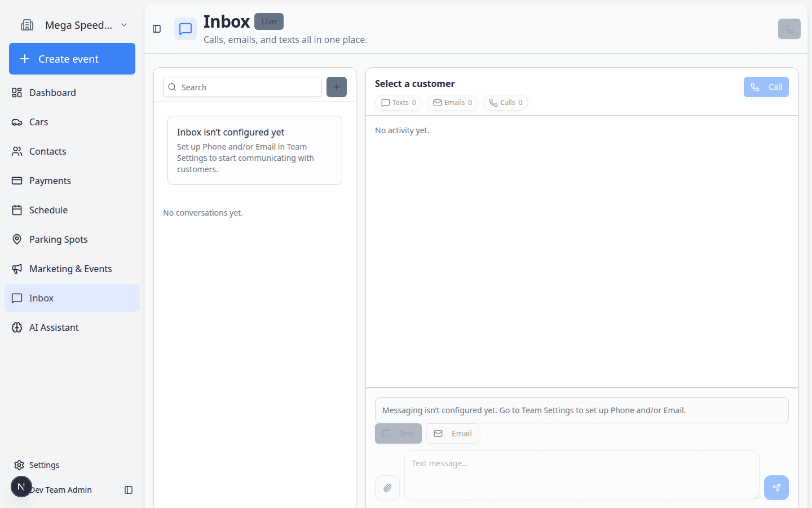The image size is (812, 508).
Task: Go to the Cars section
Action: (x=72, y=122)
